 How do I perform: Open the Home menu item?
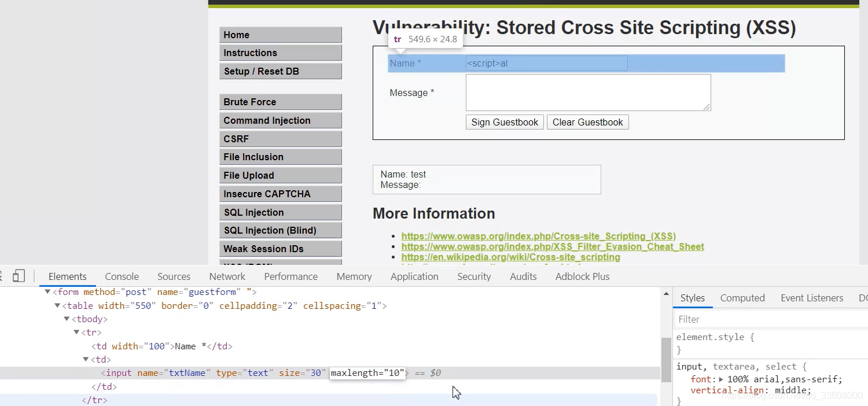pyautogui.click(x=280, y=35)
